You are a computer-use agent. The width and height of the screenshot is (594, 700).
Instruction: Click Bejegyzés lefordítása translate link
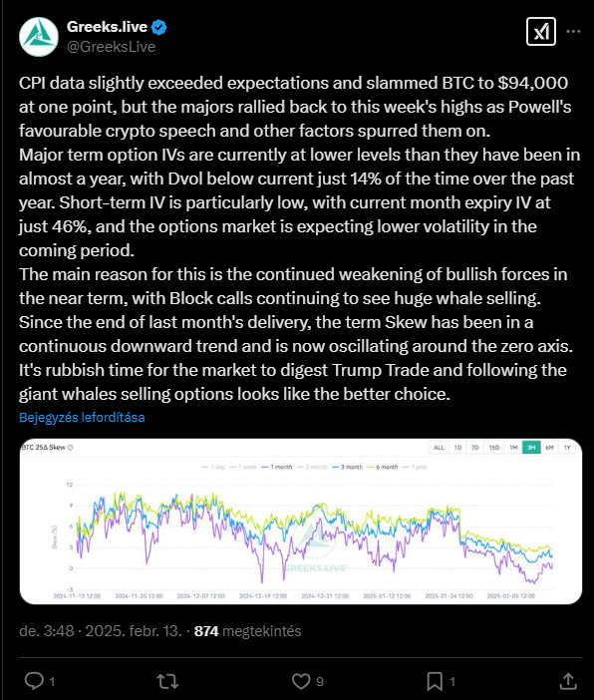tap(82, 418)
